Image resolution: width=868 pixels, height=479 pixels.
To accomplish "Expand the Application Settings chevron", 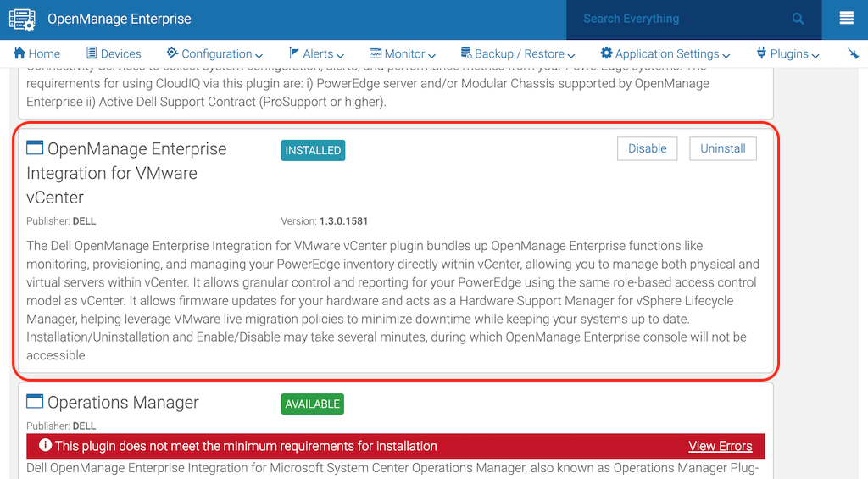I will pos(726,55).
